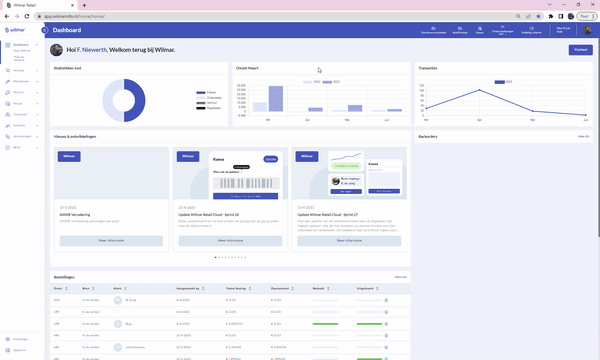Click the Contact button

point(580,50)
